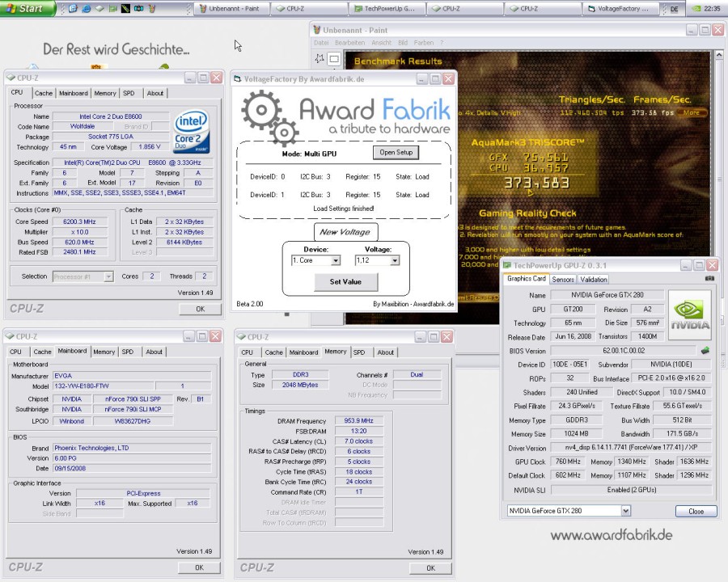This screenshot has width=728, height=582.
Task: Click the VoltageFactory title bar icon
Action: [x=238, y=79]
